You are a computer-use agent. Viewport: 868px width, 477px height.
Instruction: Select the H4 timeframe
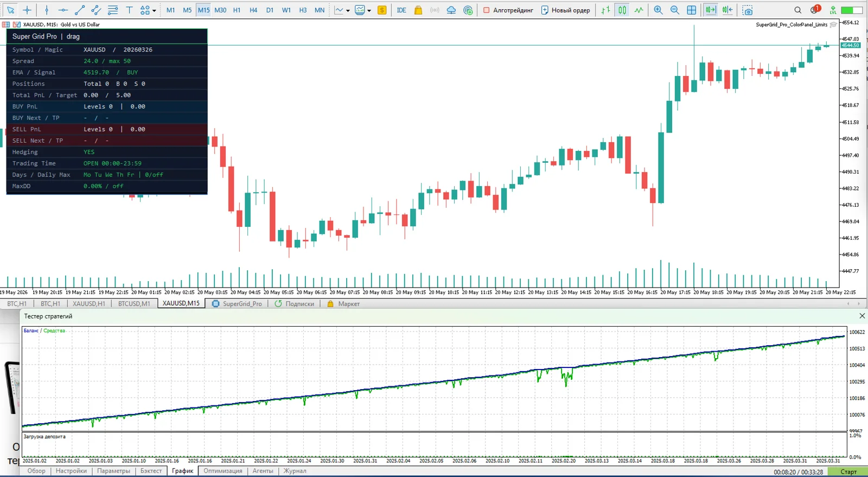(x=253, y=10)
